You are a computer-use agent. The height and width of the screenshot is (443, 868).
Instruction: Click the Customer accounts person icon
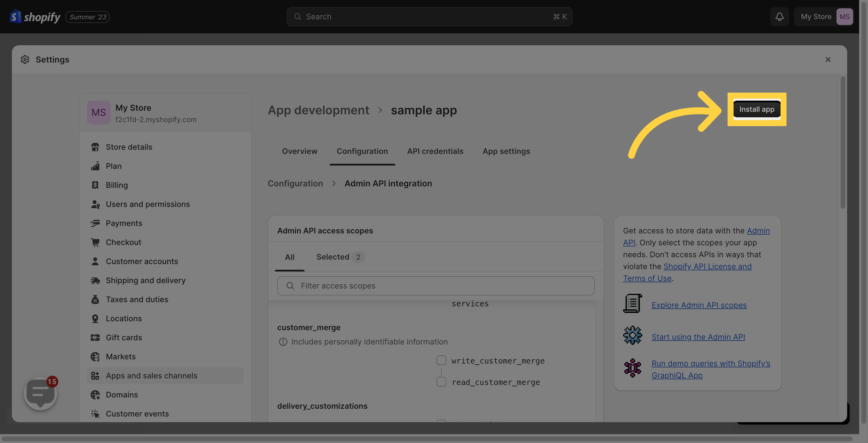click(95, 261)
